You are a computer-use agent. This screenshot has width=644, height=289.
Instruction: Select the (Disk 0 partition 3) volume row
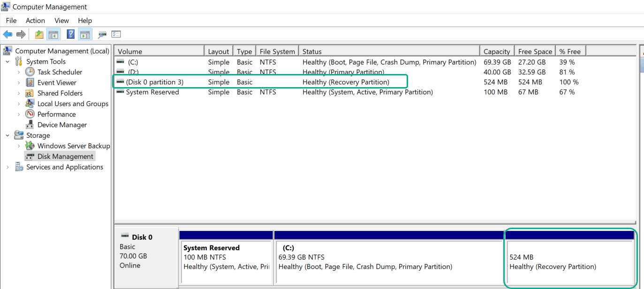point(260,82)
